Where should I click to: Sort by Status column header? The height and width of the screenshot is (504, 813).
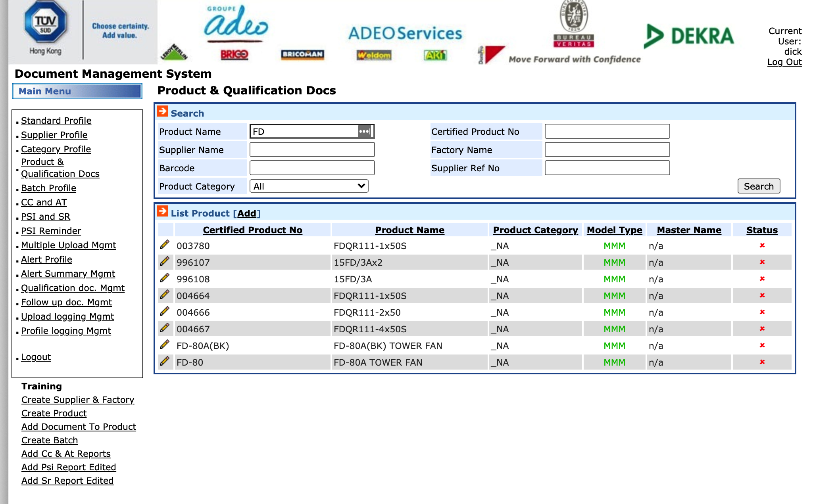(762, 230)
